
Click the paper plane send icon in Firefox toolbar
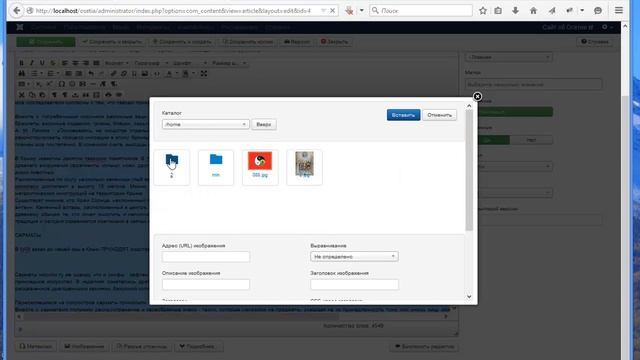(x=552, y=11)
